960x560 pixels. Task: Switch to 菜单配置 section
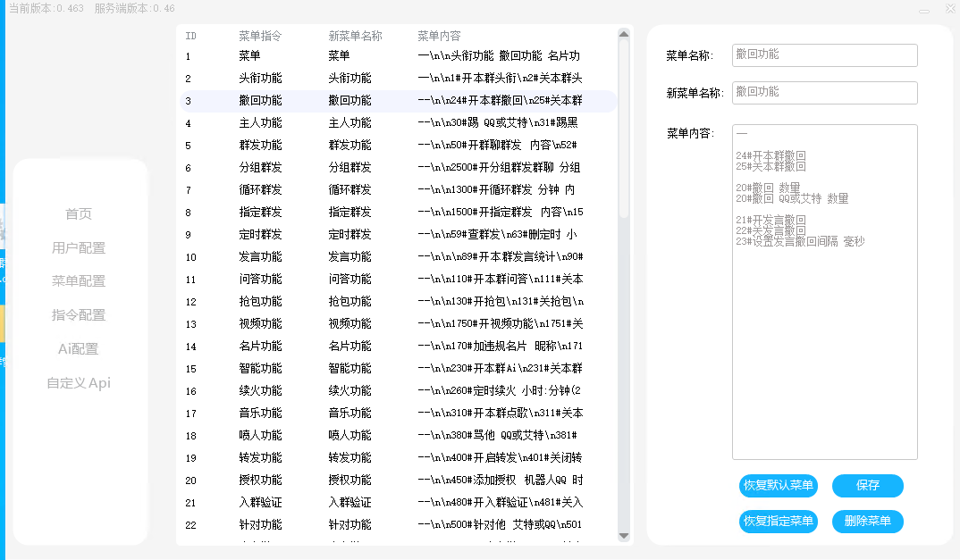(x=79, y=281)
